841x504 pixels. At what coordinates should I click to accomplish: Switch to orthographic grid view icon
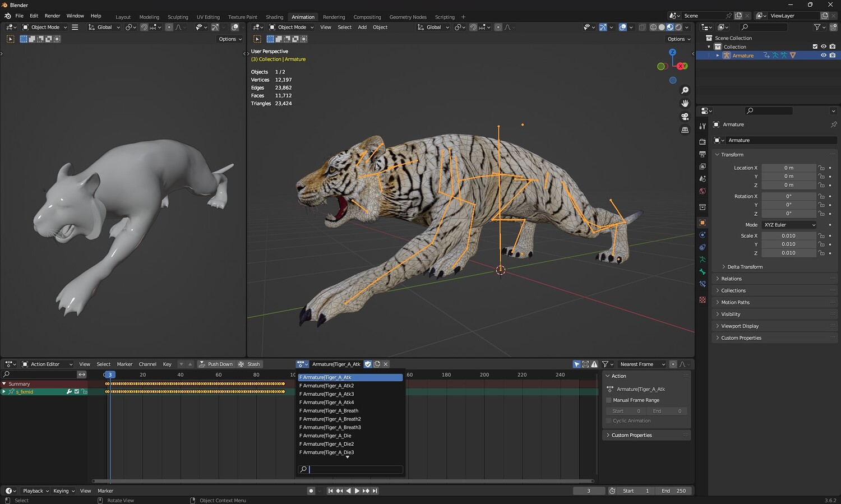coord(685,130)
